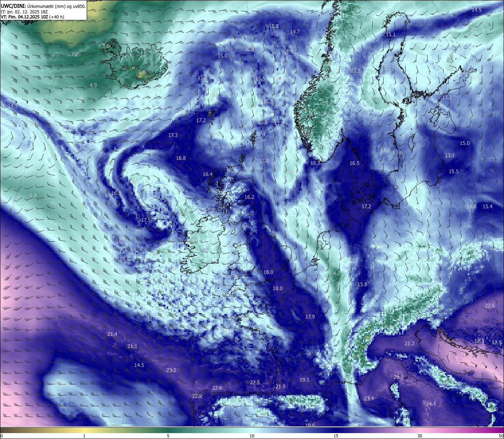Select the 24.4 map value

pyautogui.click(x=431, y=404)
